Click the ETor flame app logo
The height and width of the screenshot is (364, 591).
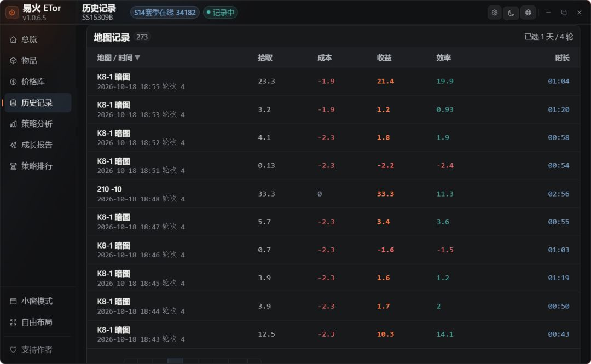[x=12, y=13]
